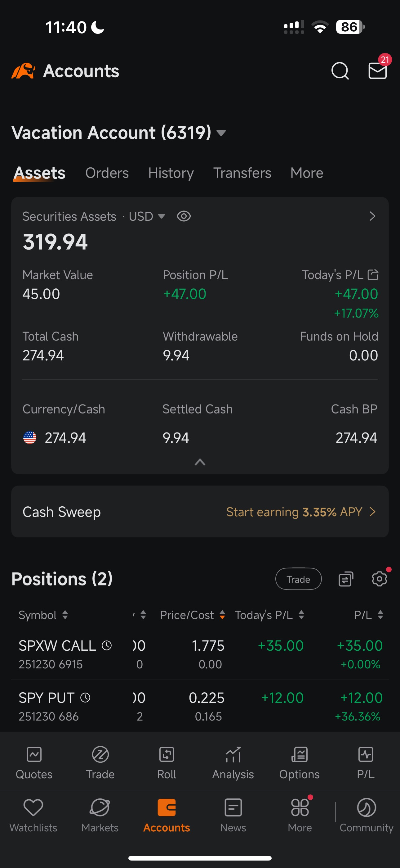Open the mail inbox with 21 notifications

pyautogui.click(x=377, y=70)
